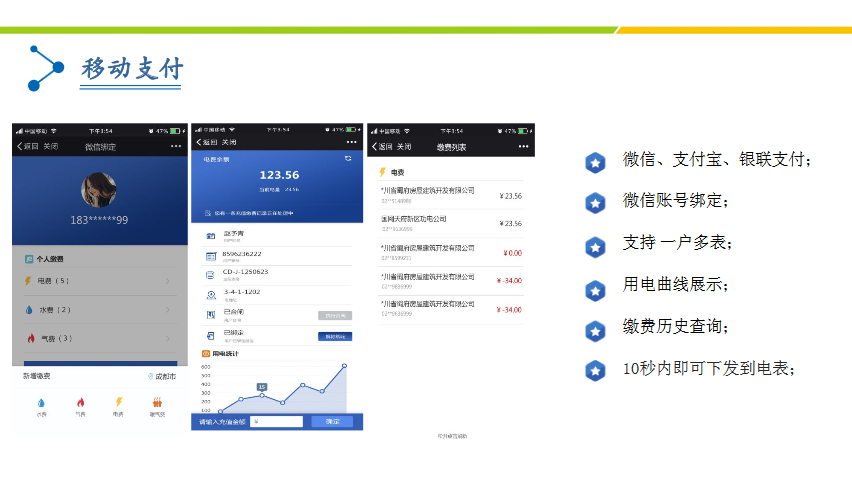Image resolution: width=852 pixels, height=480 pixels.
Task: Expand the 水费 (2) row chevron
Action: (x=167, y=310)
